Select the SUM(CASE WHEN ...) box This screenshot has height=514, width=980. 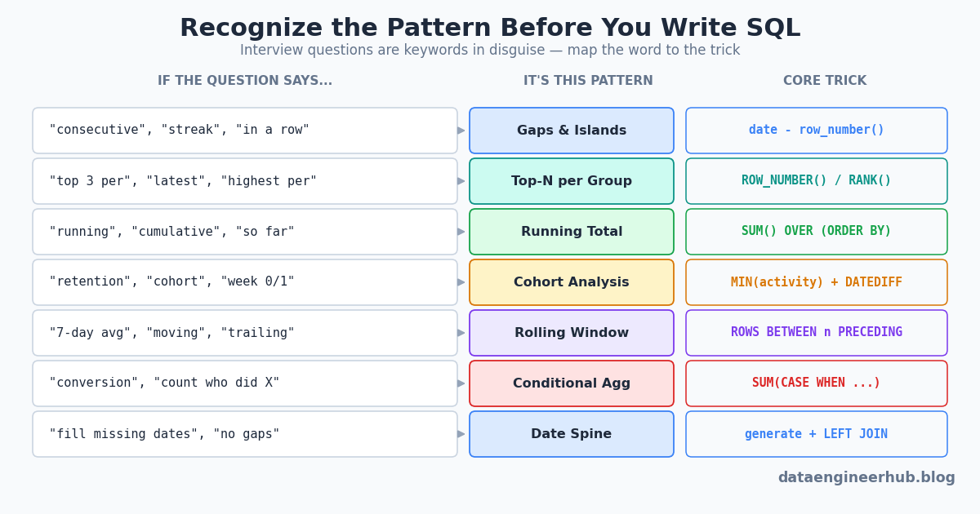click(817, 383)
